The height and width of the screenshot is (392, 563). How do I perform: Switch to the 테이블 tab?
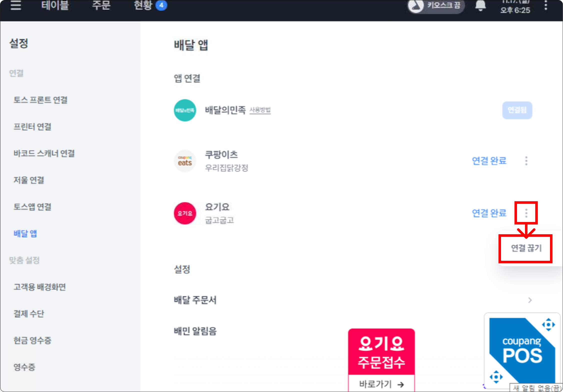point(55,5)
